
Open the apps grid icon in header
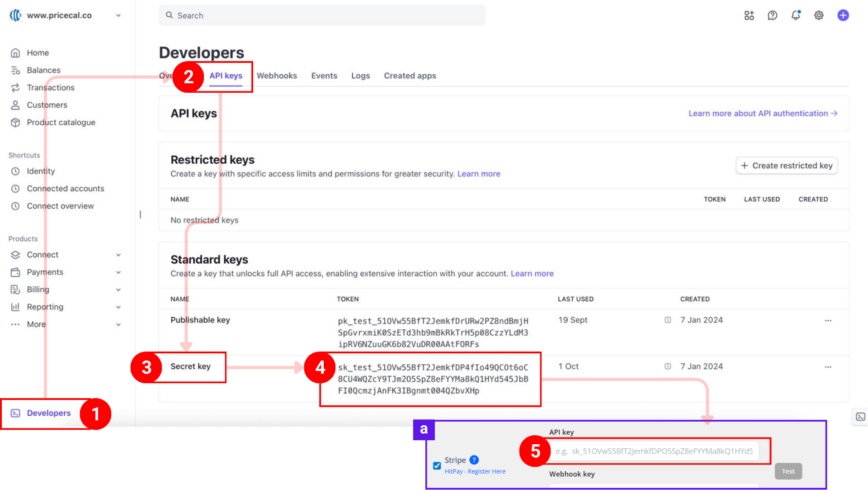749,15
